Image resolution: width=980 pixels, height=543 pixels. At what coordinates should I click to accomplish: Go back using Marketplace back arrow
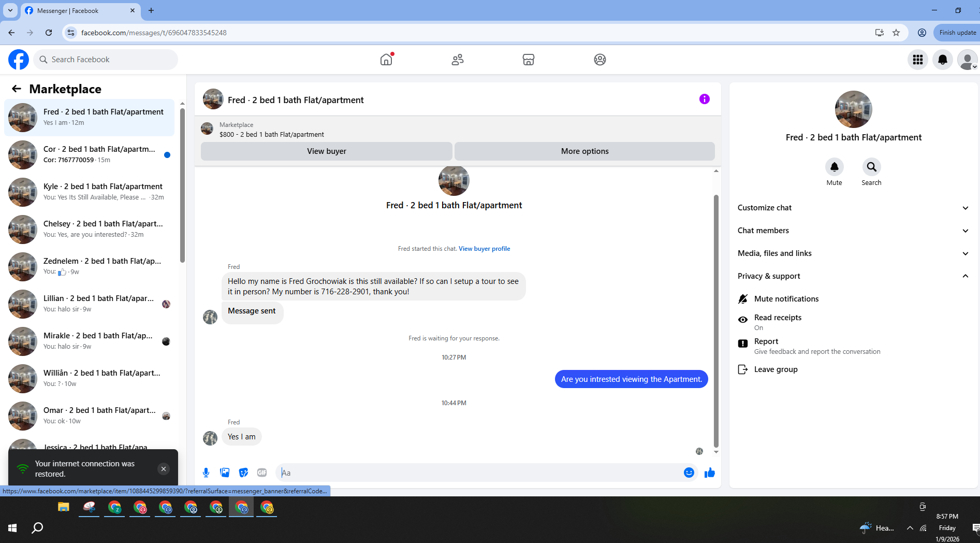[x=17, y=89]
